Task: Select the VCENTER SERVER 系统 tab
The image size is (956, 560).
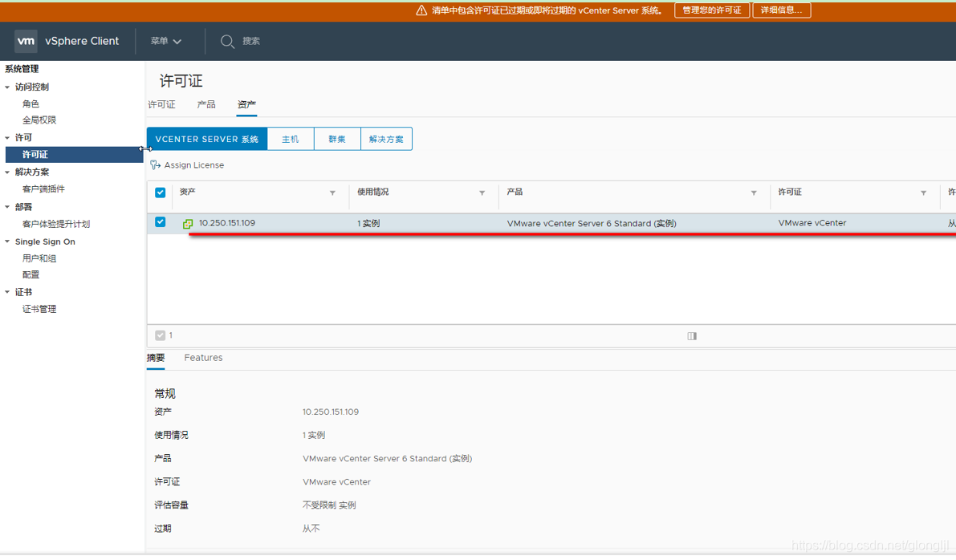Action: point(206,139)
